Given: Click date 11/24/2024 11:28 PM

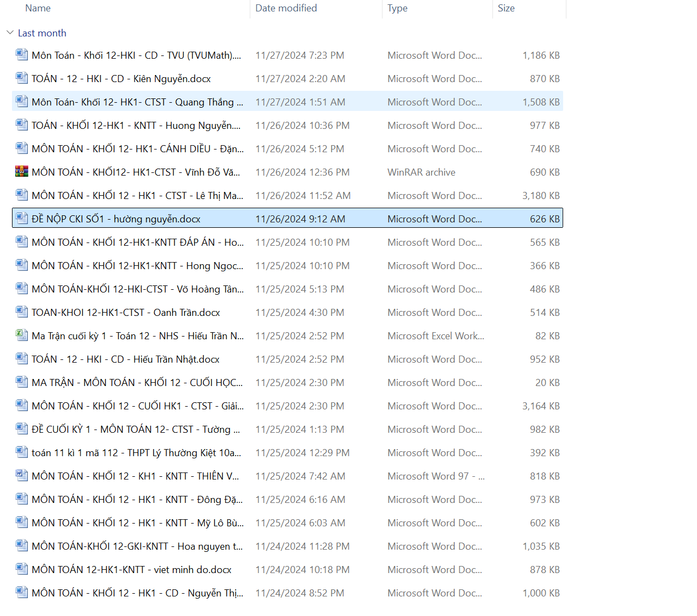Looking at the screenshot, I should 303,546.
